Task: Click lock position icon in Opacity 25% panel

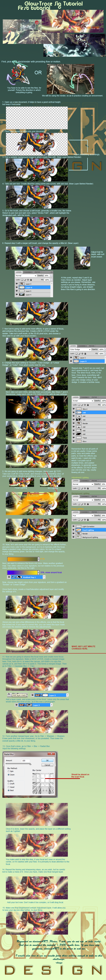Action: 85,504
